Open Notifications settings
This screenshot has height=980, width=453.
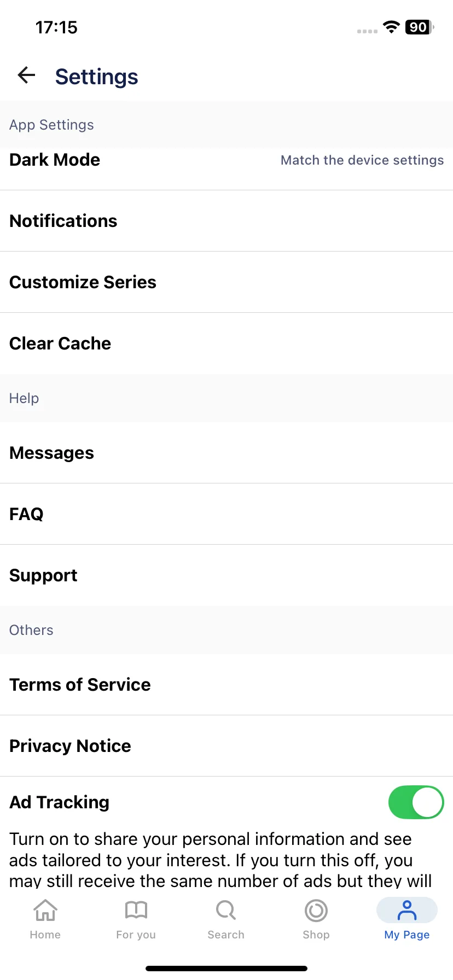coord(226,221)
